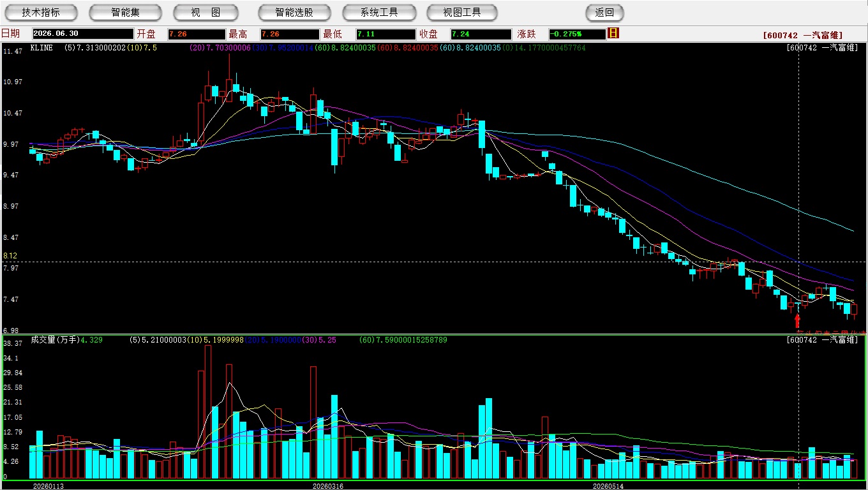Click the 成交量(万手) volume label

54,340
